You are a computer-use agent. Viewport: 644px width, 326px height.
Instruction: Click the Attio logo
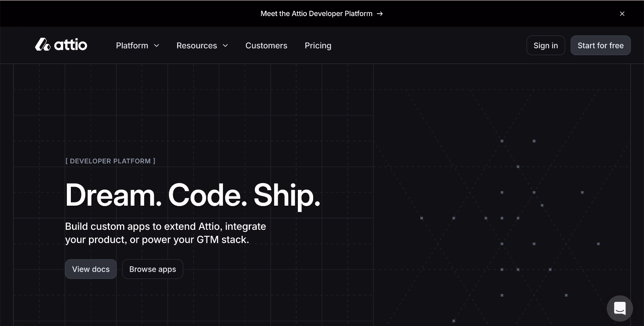[x=61, y=45]
